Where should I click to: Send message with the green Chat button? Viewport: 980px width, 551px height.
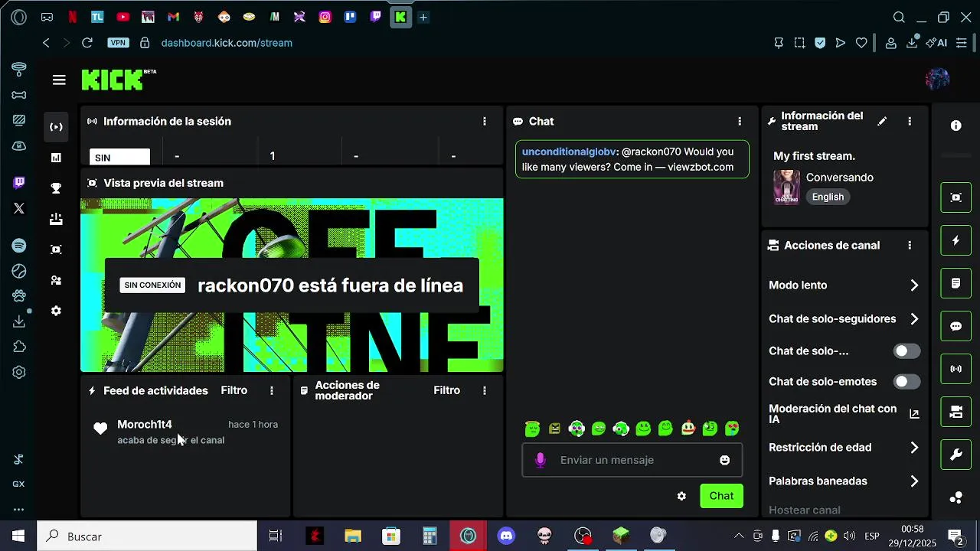[721, 496]
